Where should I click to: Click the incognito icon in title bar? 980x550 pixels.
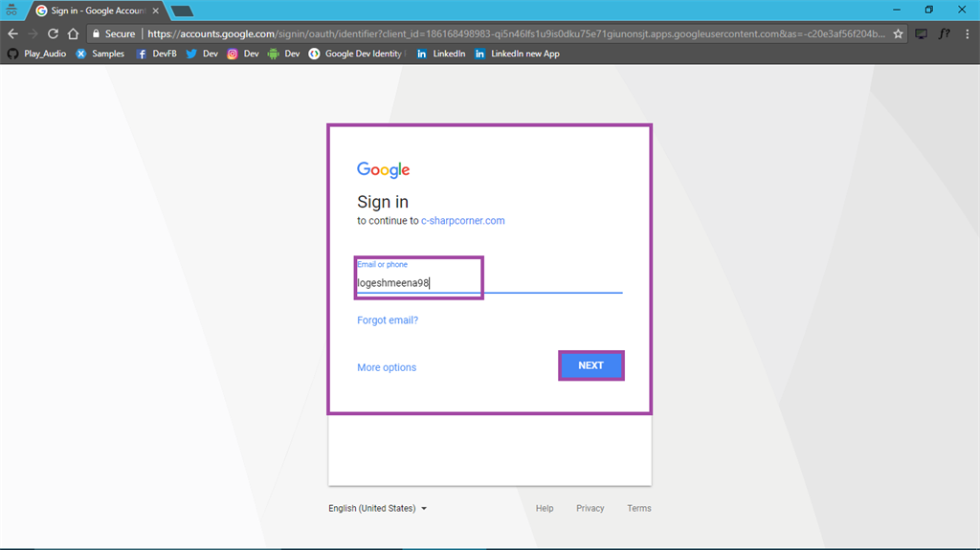click(x=11, y=10)
